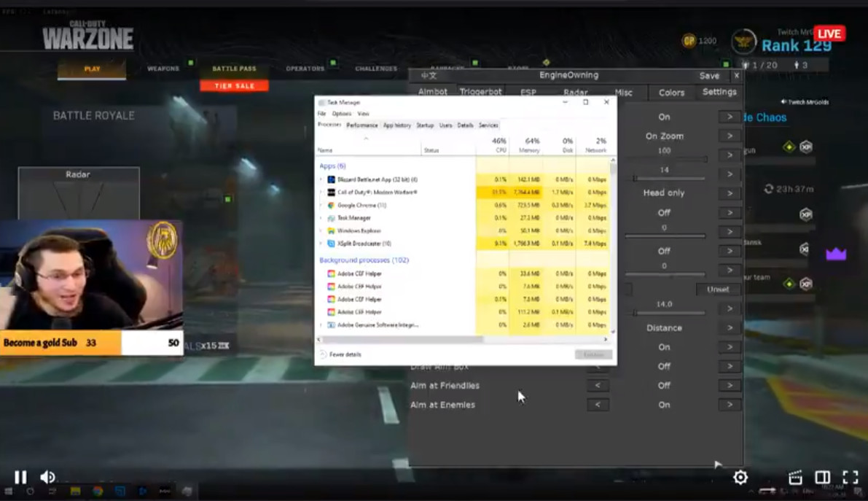Click the Fewer details arrow icon
868x501 pixels.
(323, 354)
